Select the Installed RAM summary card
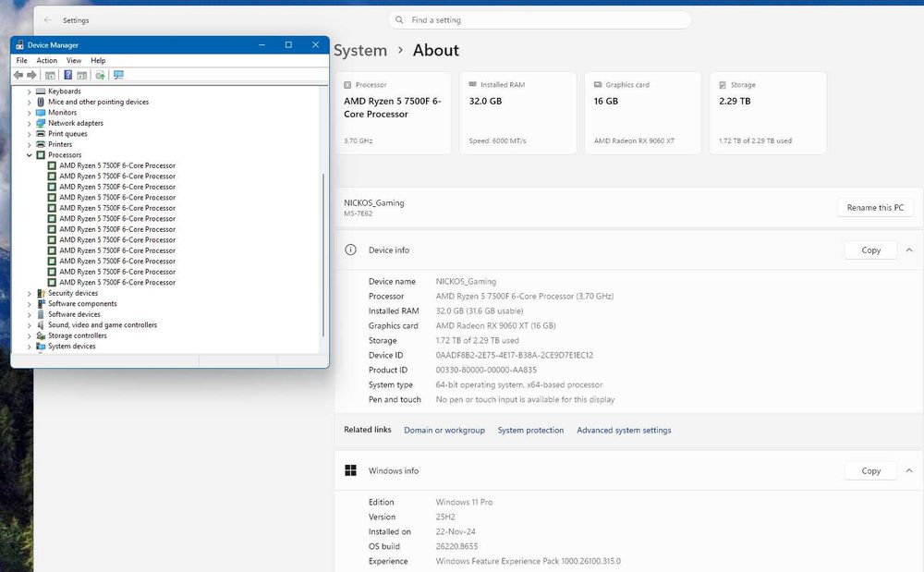 [x=517, y=113]
